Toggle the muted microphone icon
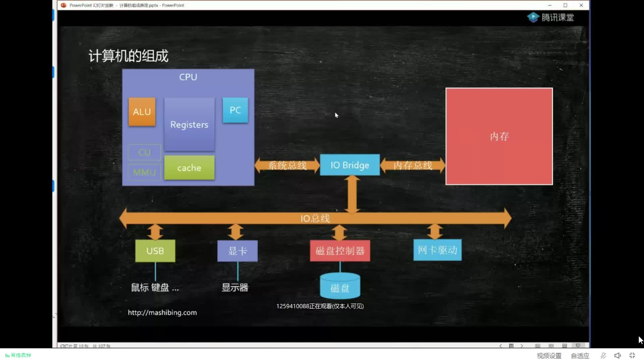 pos(603,356)
